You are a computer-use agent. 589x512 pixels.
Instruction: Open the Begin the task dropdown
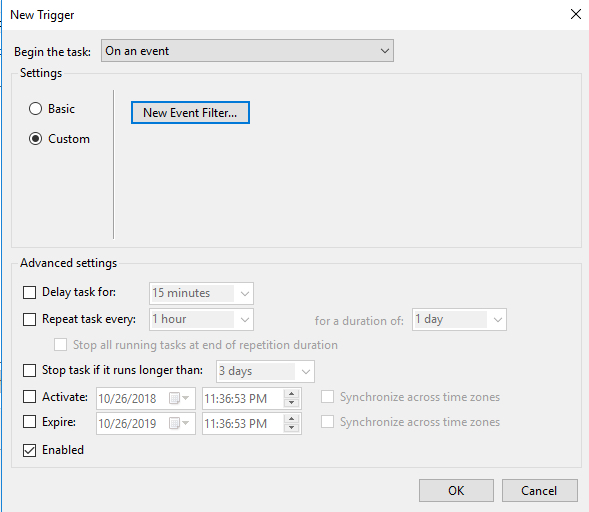[247, 50]
